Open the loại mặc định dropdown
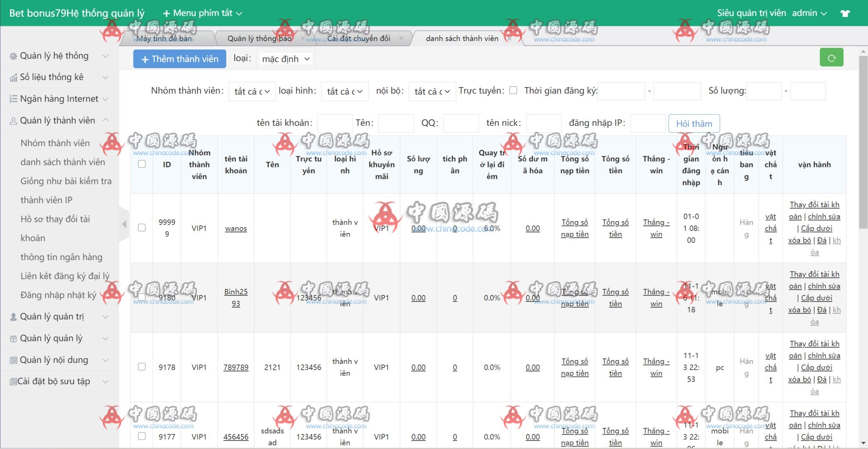 click(x=285, y=59)
